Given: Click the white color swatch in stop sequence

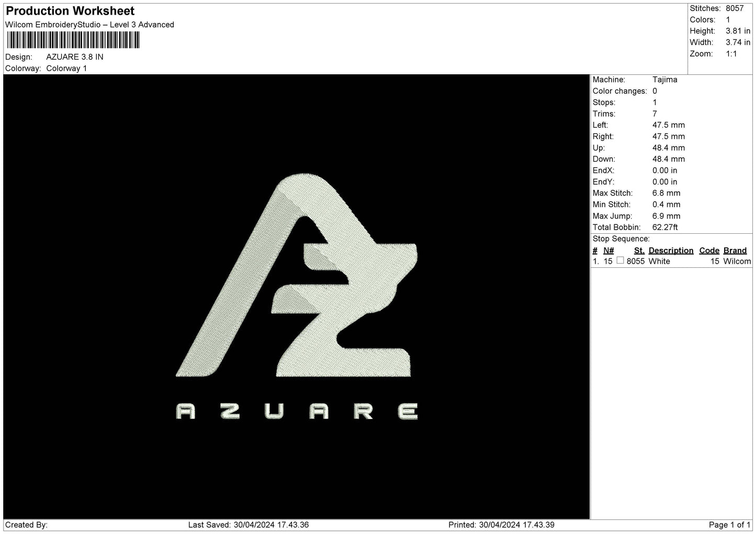Looking at the screenshot, I should [620, 260].
